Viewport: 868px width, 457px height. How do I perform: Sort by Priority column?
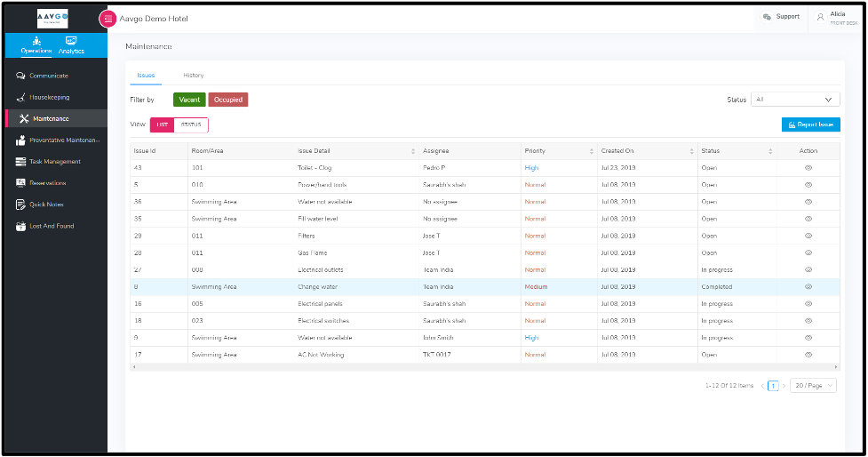point(591,151)
